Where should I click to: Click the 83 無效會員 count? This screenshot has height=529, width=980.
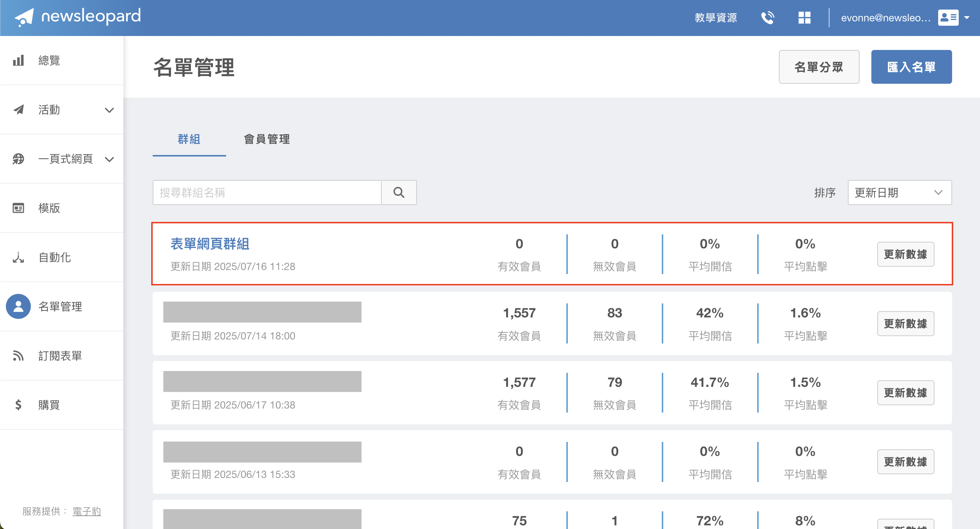coord(614,313)
